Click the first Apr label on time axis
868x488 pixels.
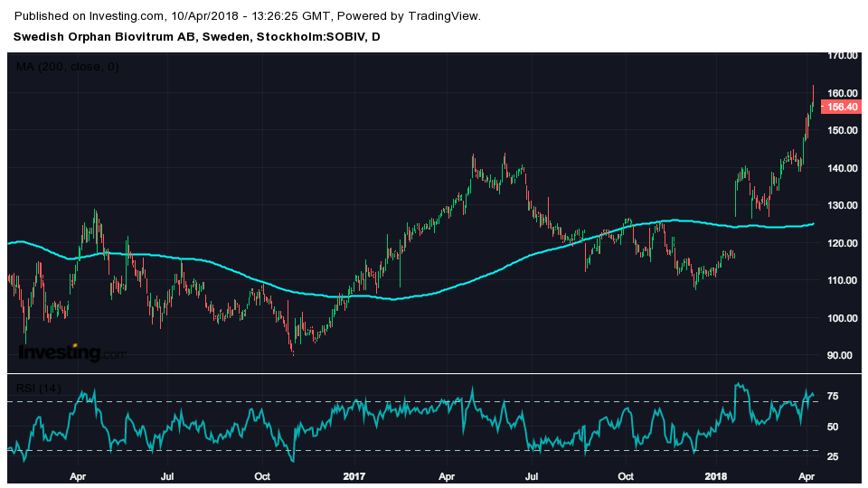pyautogui.click(x=78, y=476)
